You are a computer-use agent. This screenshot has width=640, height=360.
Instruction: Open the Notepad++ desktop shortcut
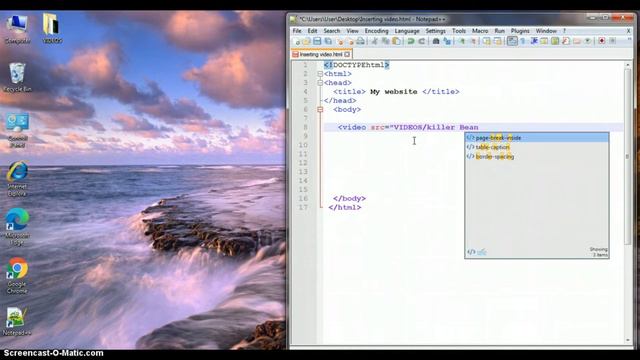click(x=17, y=322)
